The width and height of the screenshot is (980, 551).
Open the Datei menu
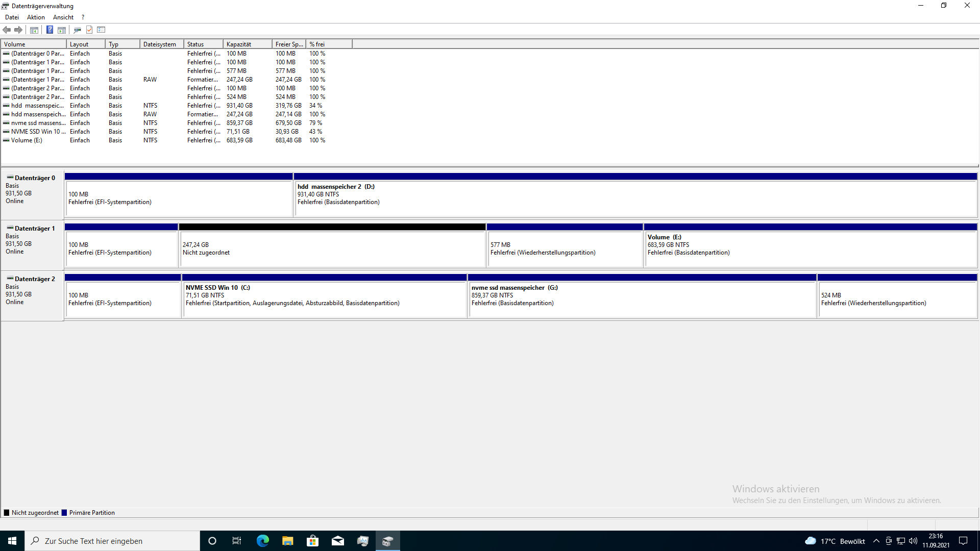(x=12, y=17)
